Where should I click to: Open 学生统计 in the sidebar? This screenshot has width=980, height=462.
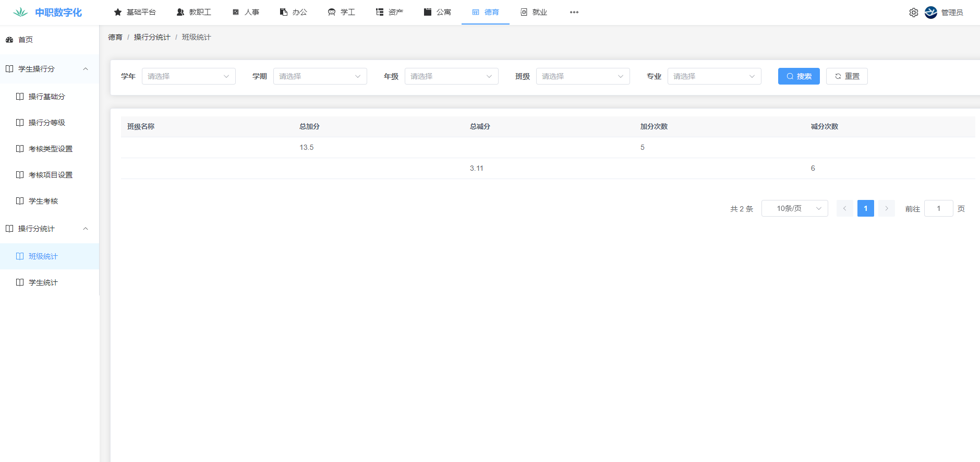[43, 282]
